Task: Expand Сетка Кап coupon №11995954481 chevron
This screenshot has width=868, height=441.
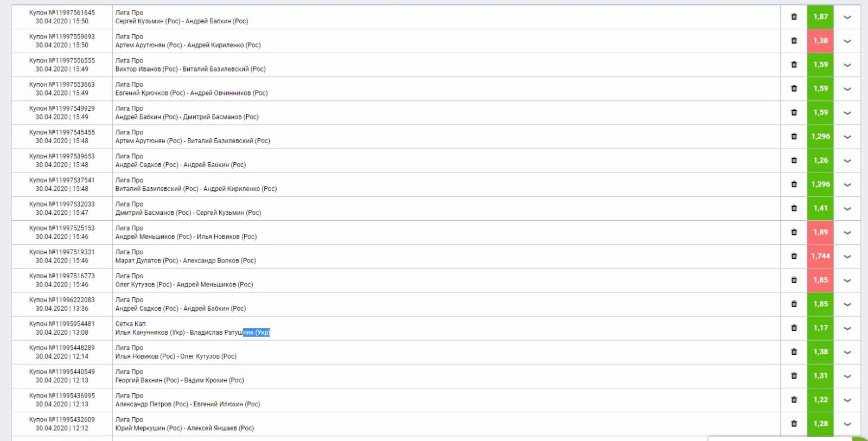Action: point(847,328)
